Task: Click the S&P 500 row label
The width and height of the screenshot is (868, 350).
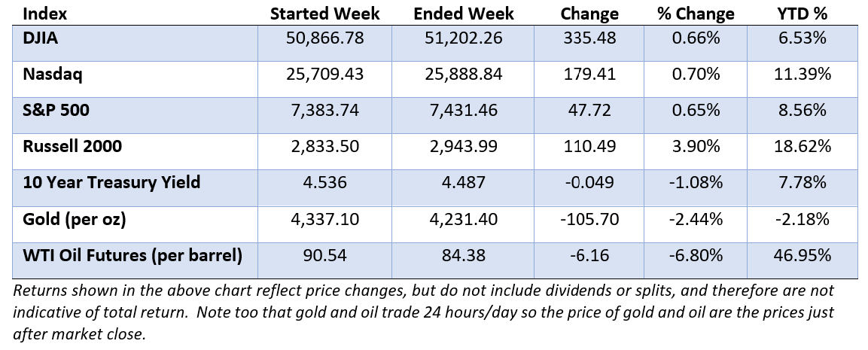Action: click(56, 110)
